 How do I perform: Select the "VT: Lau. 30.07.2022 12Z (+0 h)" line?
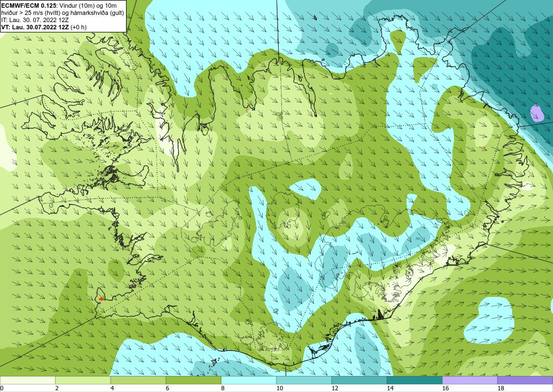point(44,27)
